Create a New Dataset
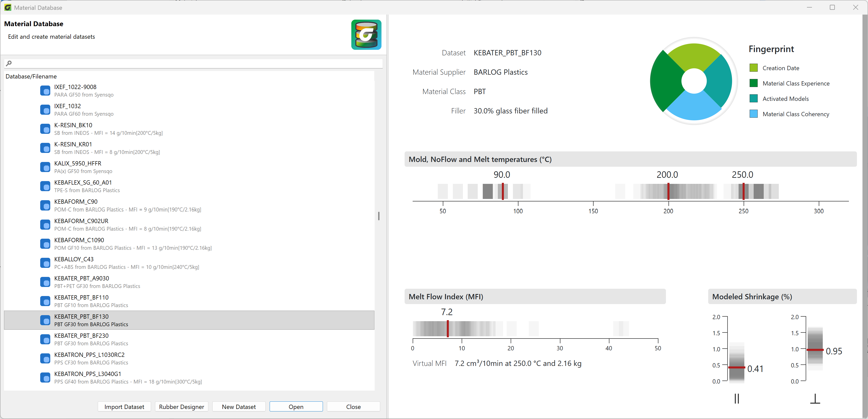Image resolution: width=868 pixels, height=419 pixels. [x=239, y=406]
